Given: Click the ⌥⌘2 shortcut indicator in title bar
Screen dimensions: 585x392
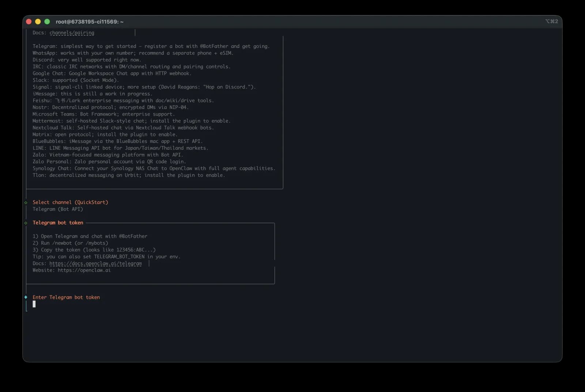Looking at the screenshot, I should point(552,22).
